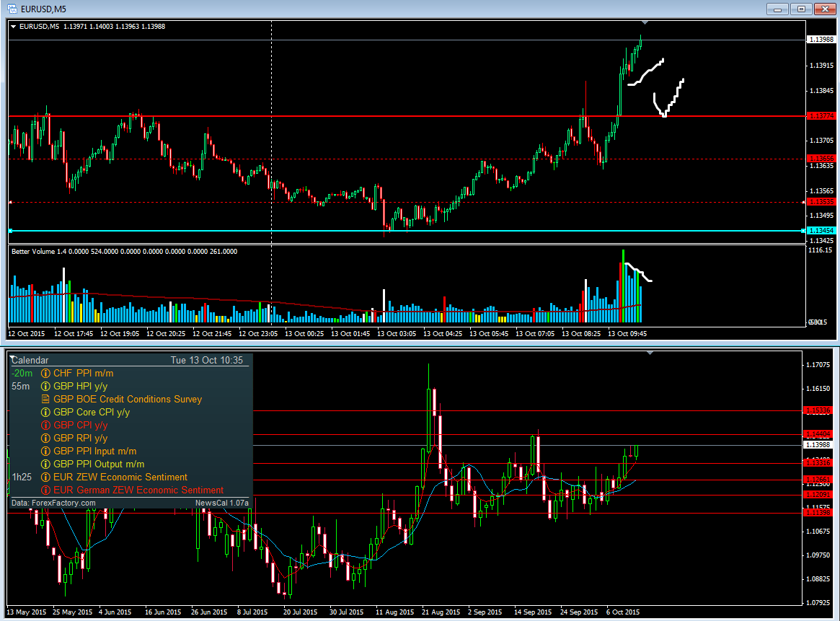840x621 pixels.
Task: Click red info icon beside EUR German ZEW Sentiment
Action: pos(46,490)
